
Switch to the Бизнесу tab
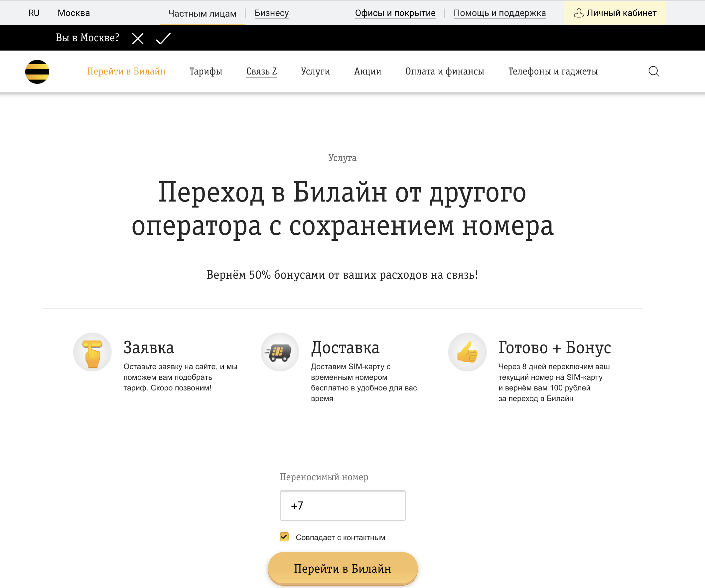(271, 13)
